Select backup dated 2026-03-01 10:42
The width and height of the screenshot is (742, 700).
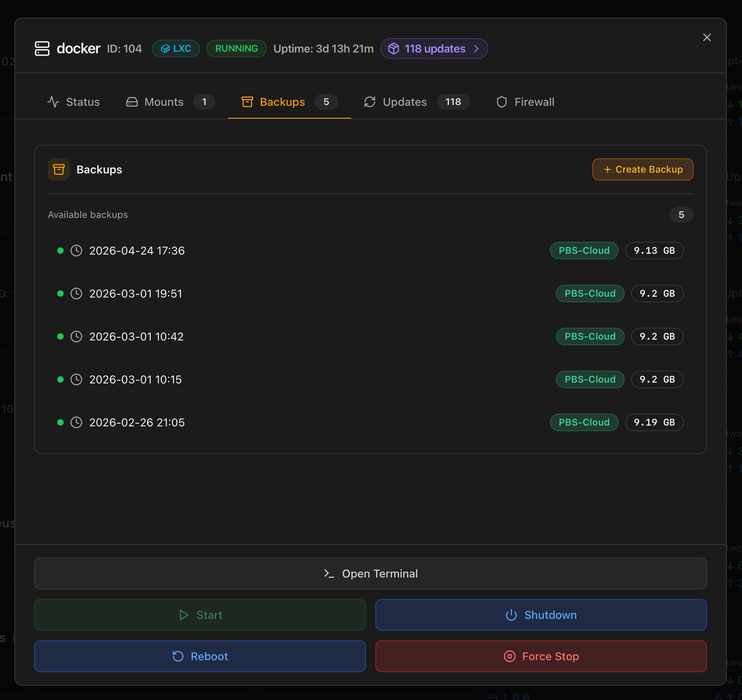371,336
